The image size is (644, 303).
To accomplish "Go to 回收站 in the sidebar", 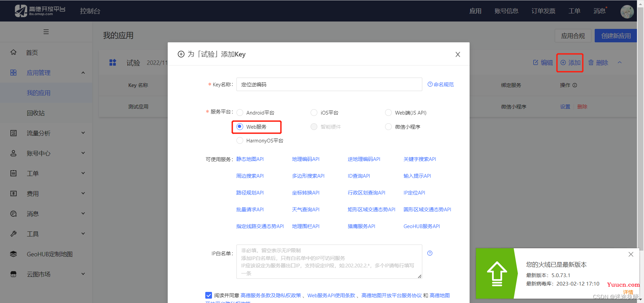I will [36, 113].
